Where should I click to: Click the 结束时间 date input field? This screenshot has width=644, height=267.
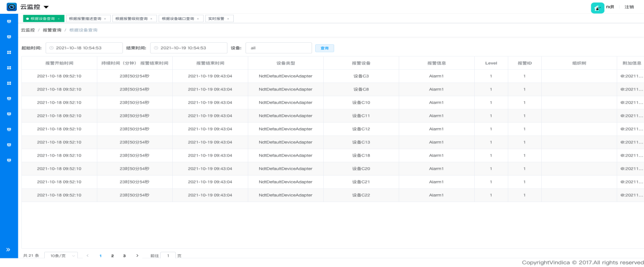pyautogui.click(x=189, y=48)
